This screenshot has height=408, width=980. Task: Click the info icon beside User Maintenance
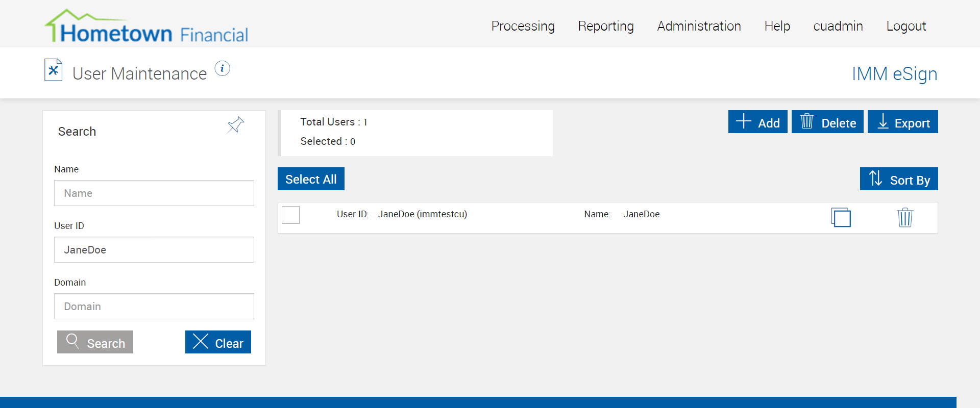(222, 68)
